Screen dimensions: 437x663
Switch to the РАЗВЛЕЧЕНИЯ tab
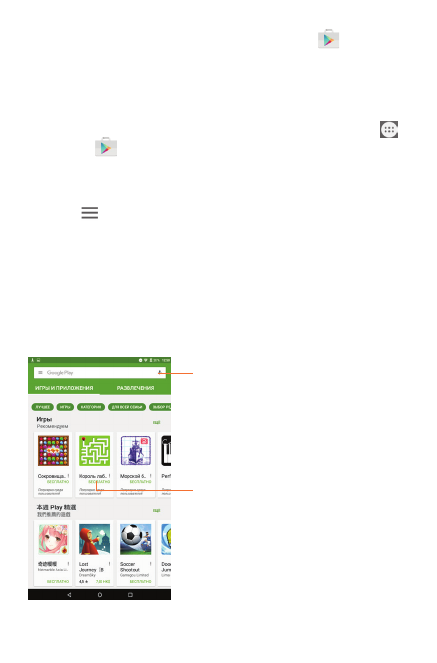tap(135, 388)
